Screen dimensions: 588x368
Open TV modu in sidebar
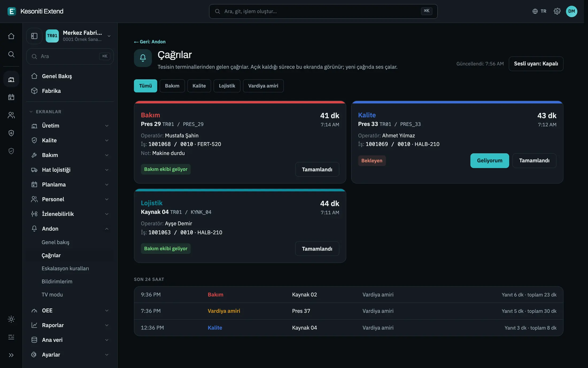click(52, 295)
